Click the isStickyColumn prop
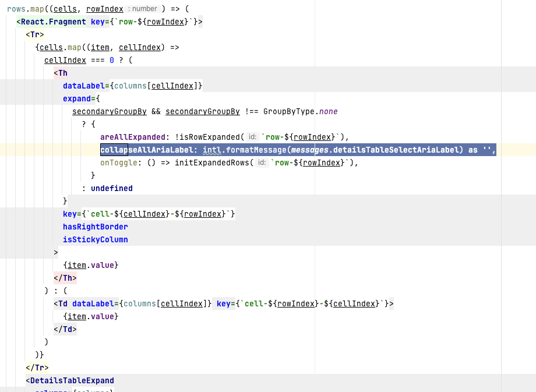Screen dimensions: 536x392 (x=95, y=239)
